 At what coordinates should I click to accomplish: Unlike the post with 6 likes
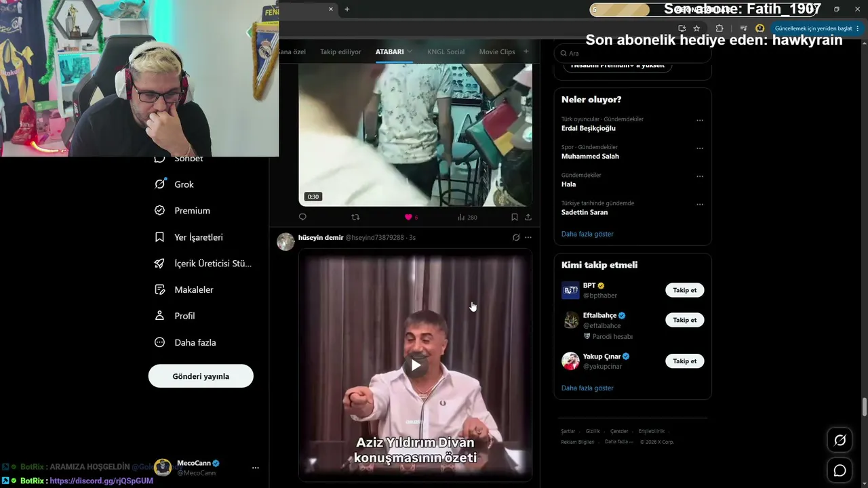pos(411,217)
